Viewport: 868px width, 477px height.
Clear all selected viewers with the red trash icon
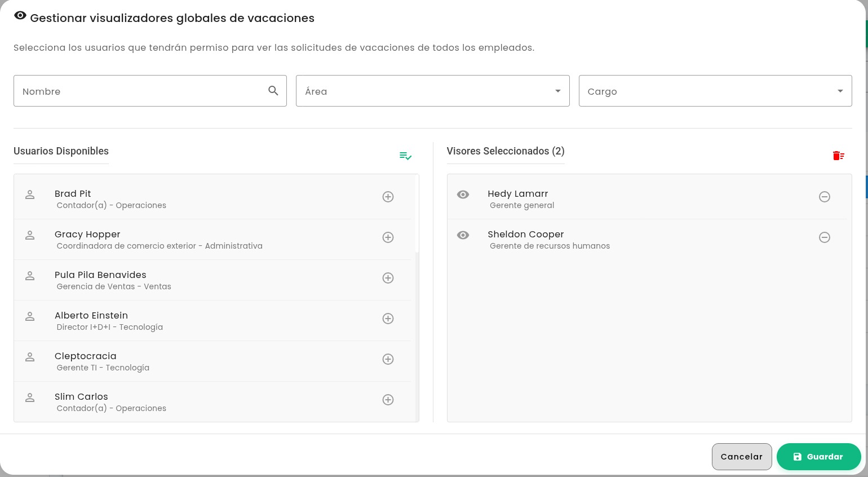[x=839, y=156]
